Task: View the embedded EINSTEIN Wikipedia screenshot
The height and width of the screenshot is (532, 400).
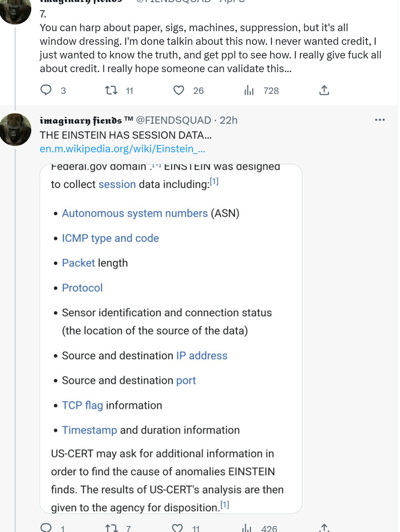Action: pyautogui.click(x=171, y=337)
